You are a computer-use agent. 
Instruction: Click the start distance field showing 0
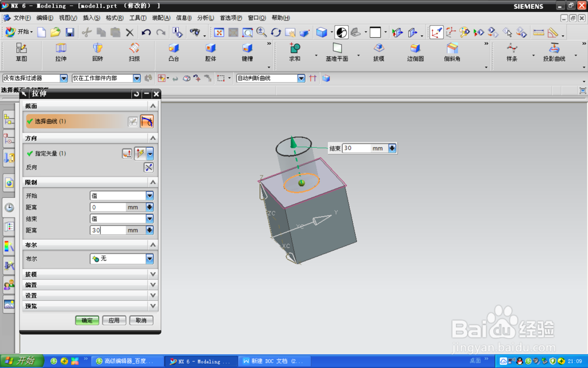[x=108, y=207]
